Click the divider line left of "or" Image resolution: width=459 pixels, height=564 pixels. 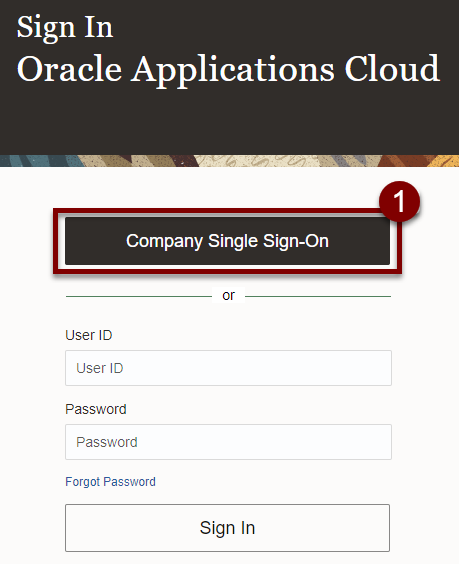pyautogui.click(x=139, y=296)
